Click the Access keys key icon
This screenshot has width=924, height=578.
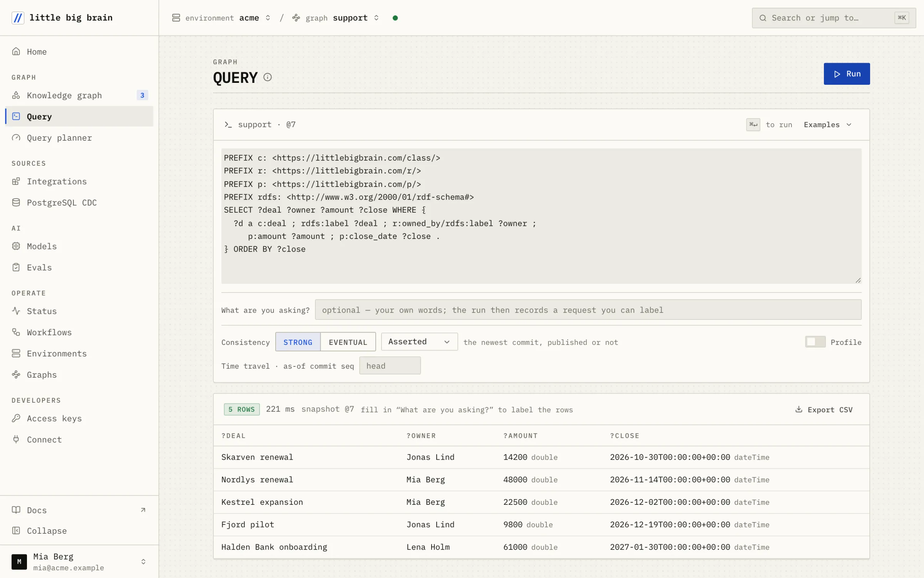click(x=16, y=418)
